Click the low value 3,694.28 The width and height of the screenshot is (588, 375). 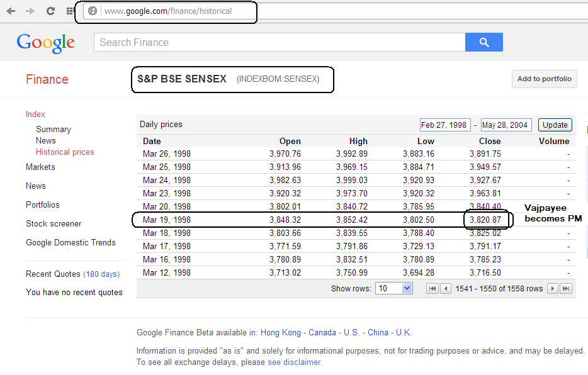pyautogui.click(x=419, y=272)
